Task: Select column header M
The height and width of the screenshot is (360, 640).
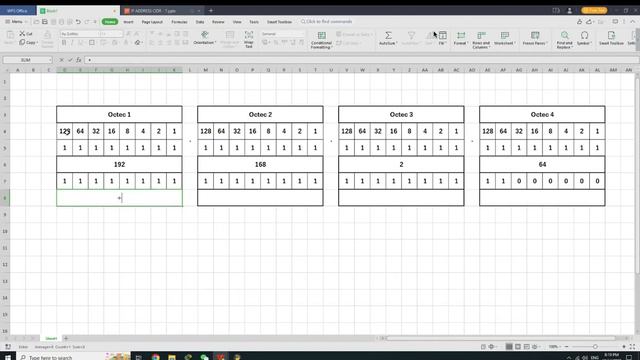Action: (x=205, y=70)
